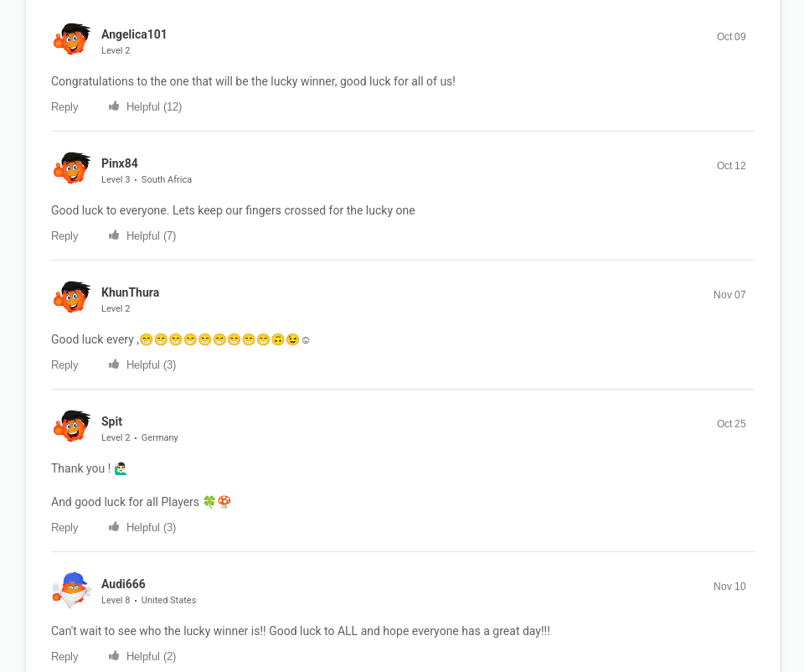Reply to Spit's comment
The height and width of the screenshot is (672, 804).
click(64, 527)
